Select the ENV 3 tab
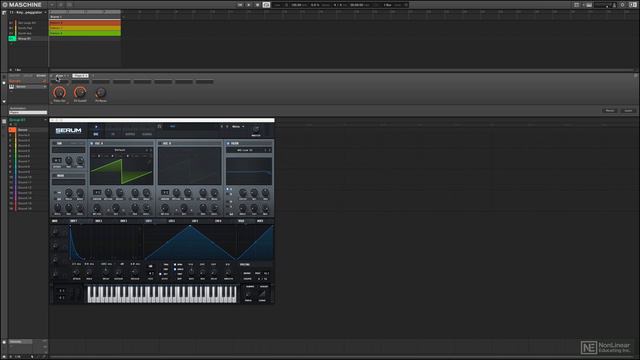 tap(124, 221)
